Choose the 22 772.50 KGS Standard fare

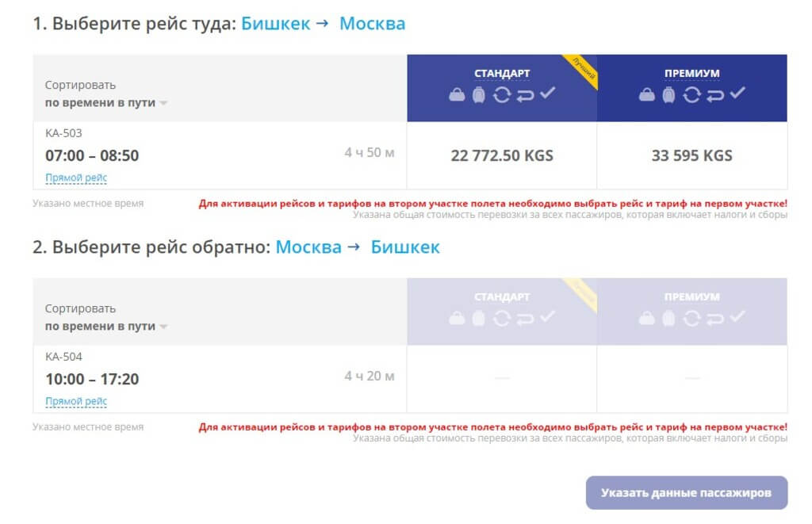pyautogui.click(x=502, y=155)
